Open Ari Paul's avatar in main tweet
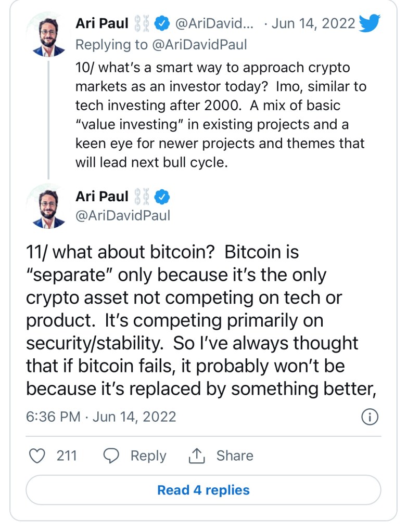Image resolution: width=407 pixels, height=532 pixels. coord(48,206)
